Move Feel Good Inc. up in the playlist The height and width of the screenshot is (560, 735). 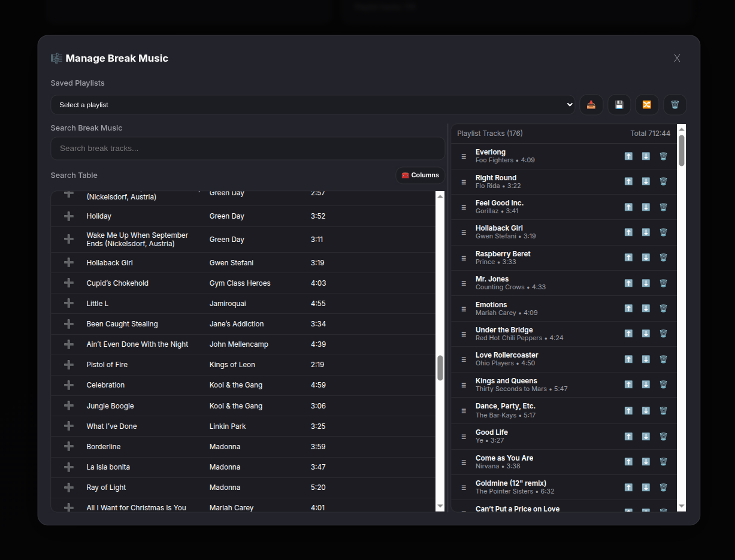click(x=628, y=207)
